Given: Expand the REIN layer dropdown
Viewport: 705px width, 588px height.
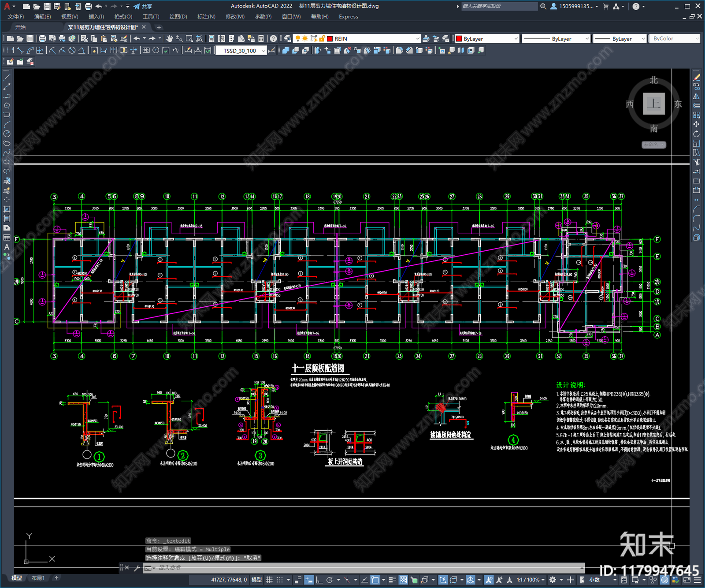Looking at the screenshot, I should 418,39.
